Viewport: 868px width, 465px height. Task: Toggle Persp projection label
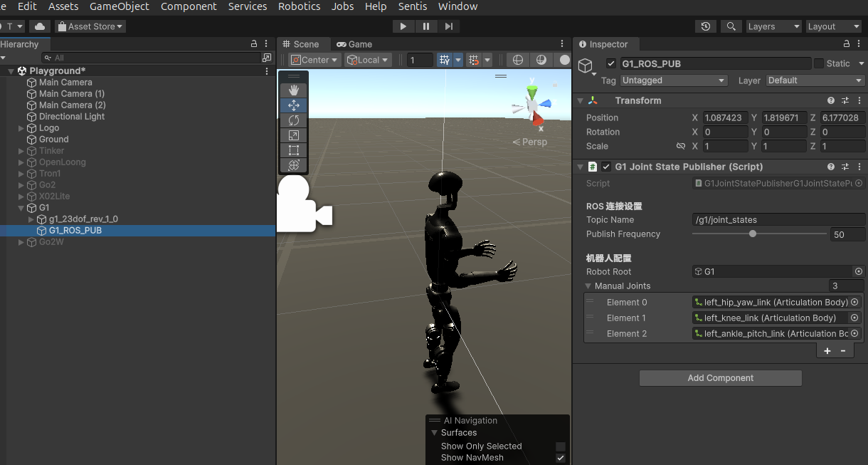coord(530,142)
